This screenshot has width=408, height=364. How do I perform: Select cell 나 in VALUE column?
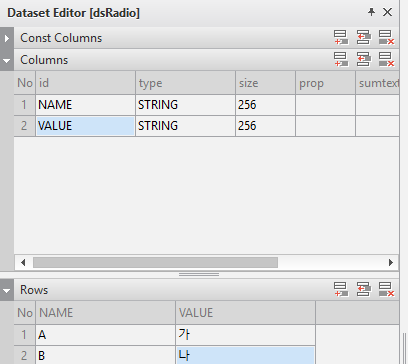[x=245, y=355]
